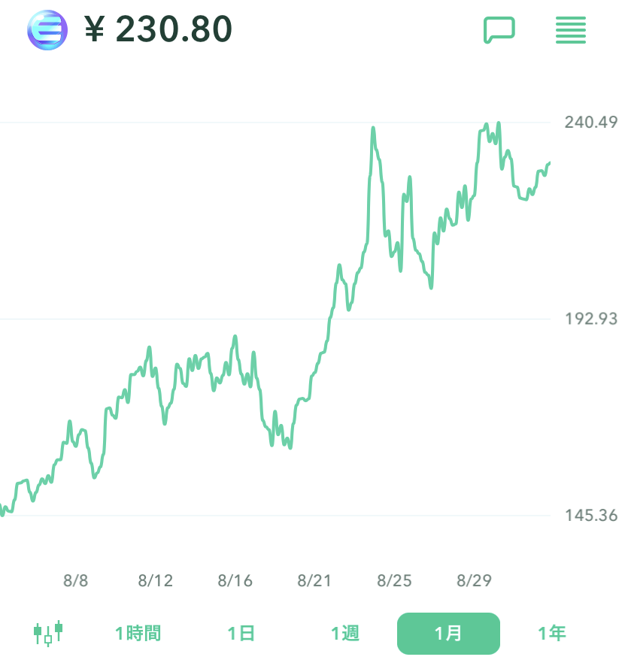Viewport: 622px width, 672px height.
Task: Click the 240.49 price axis label
Action: [x=591, y=123]
